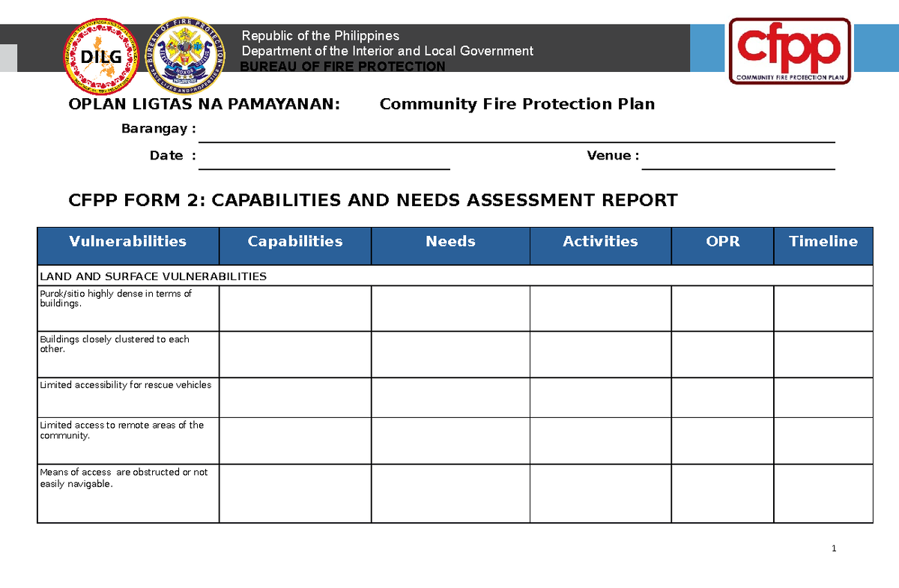Select the Needs column header

(x=450, y=241)
